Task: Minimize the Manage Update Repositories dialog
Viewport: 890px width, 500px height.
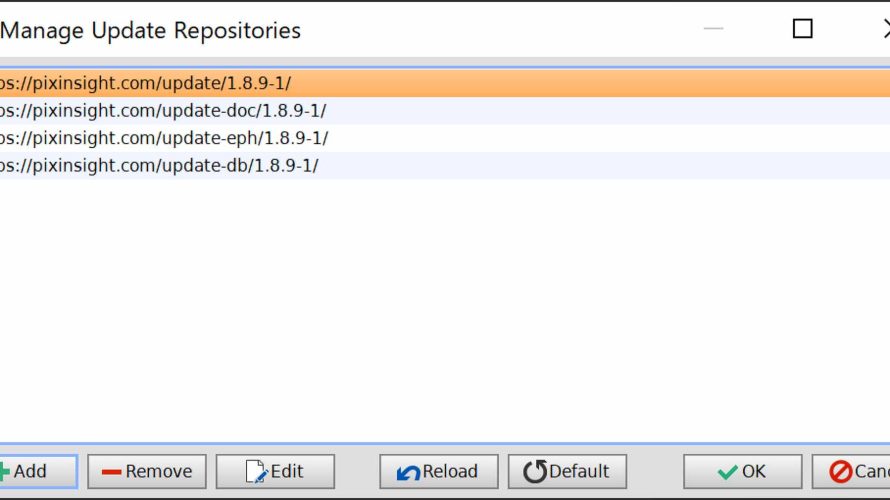Action: [713, 28]
